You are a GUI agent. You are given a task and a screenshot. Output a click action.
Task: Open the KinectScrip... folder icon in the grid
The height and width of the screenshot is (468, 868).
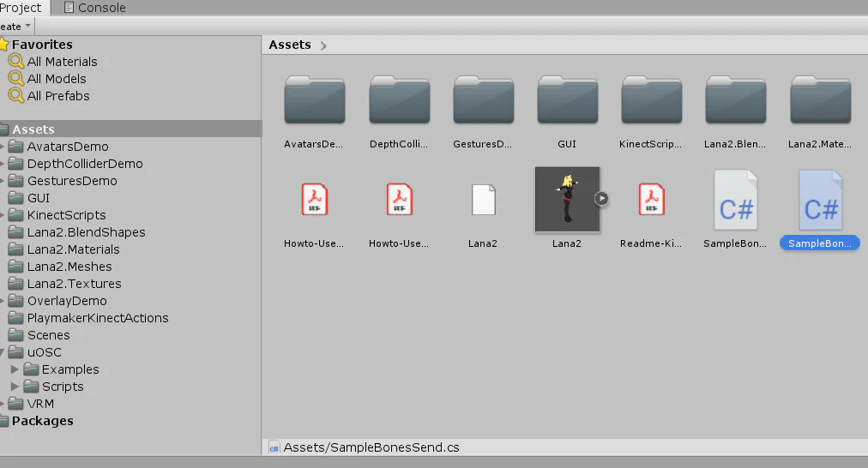coord(652,100)
